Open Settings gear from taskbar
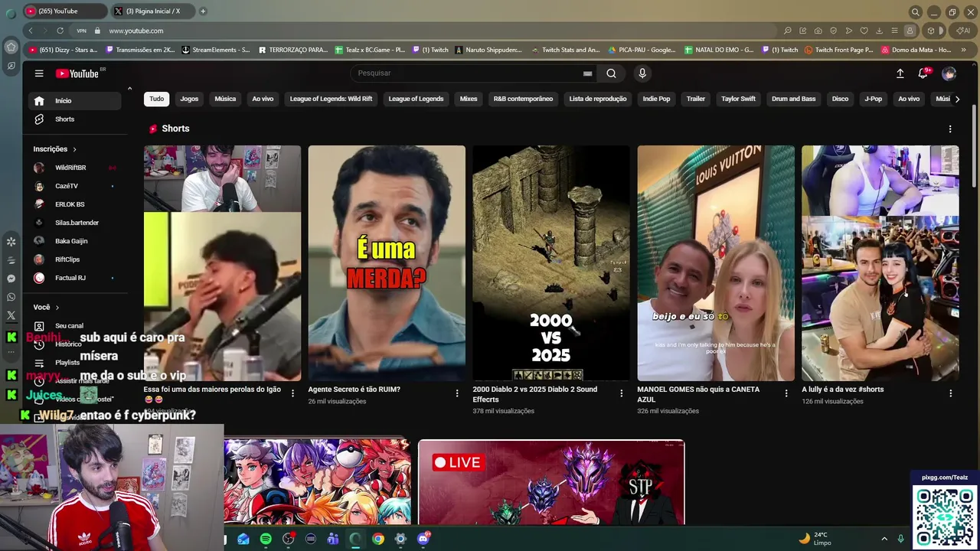 400,539
